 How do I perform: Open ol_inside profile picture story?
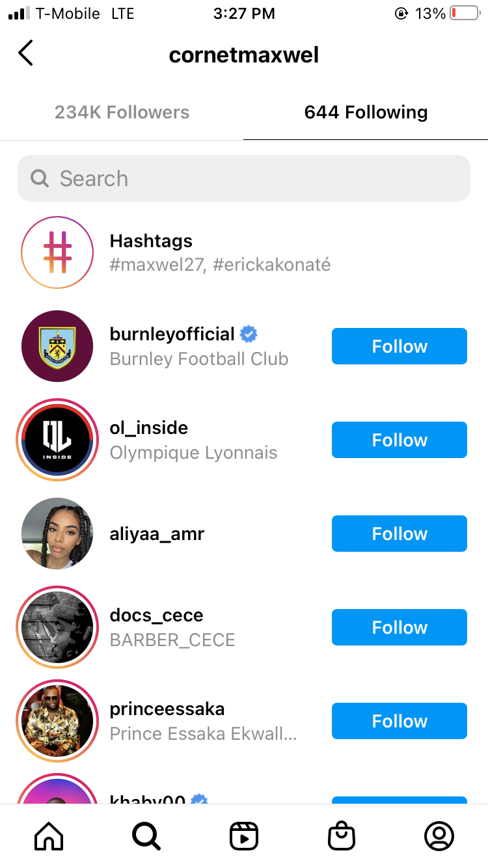pyautogui.click(x=57, y=440)
